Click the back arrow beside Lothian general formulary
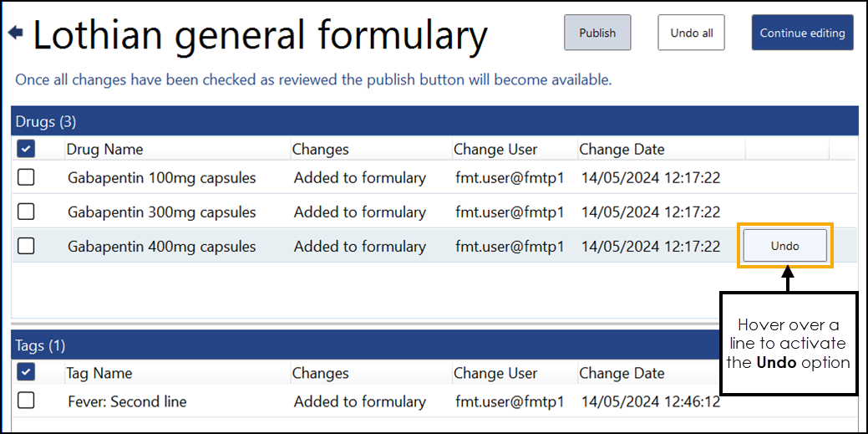Viewport: 868px width, 434px height. (15, 33)
